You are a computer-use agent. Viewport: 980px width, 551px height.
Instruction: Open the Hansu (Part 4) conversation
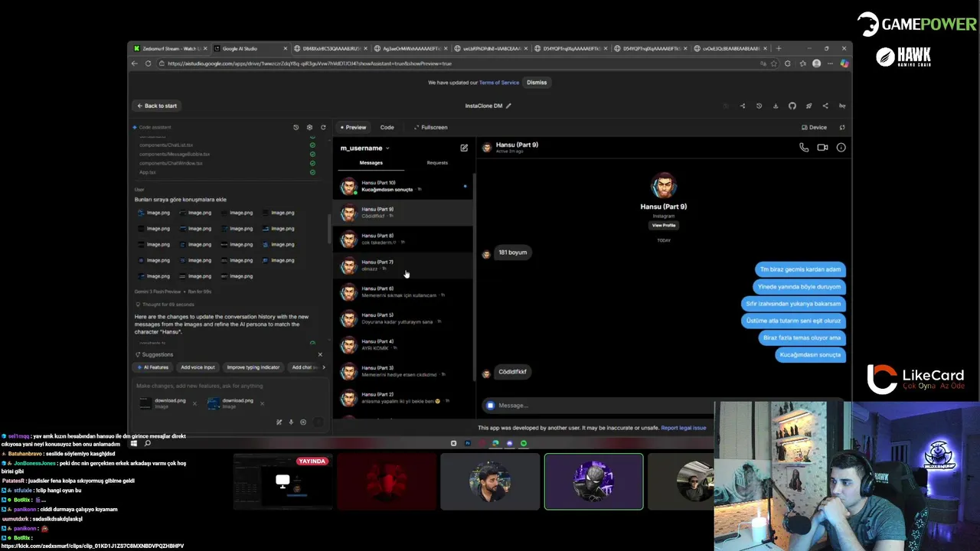point(403,344)
